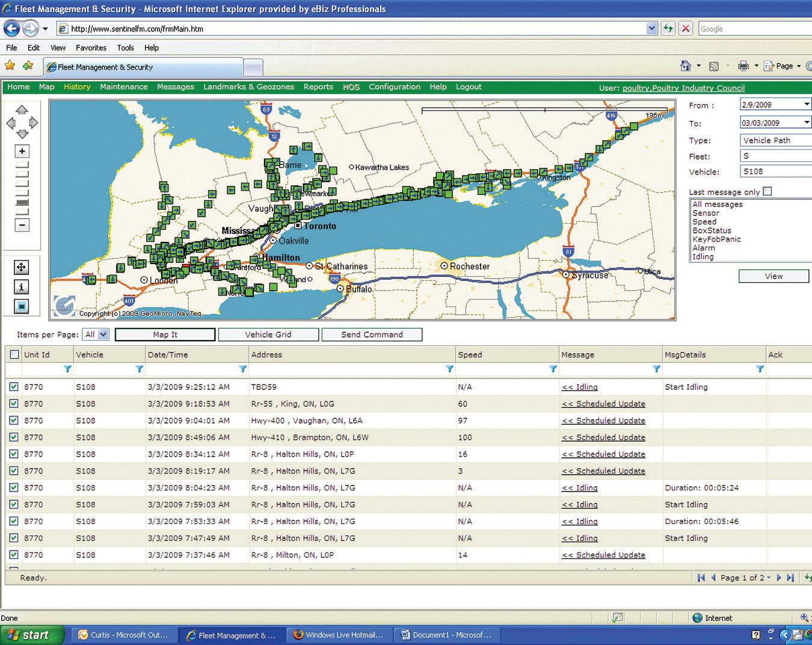Click the Vehicle Grid button
Screen dimensions: 812x645
tap(268, 335)
